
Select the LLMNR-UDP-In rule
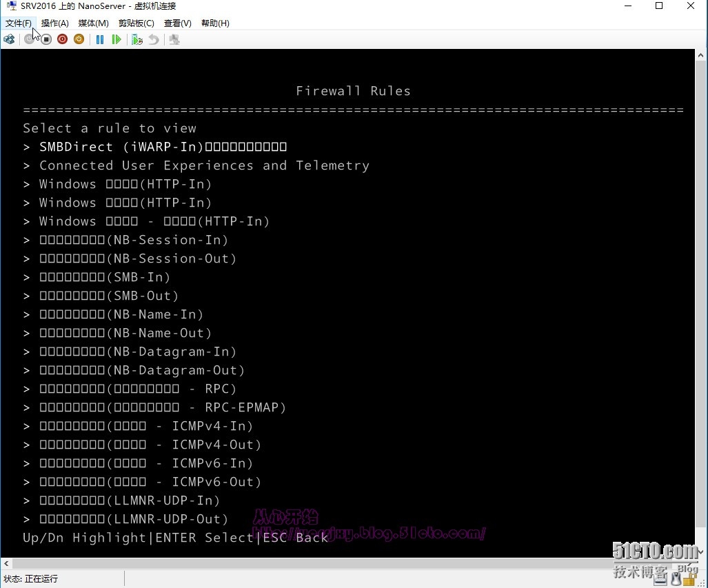(121, 500)
